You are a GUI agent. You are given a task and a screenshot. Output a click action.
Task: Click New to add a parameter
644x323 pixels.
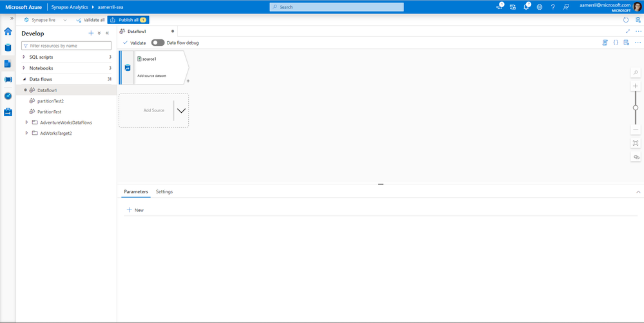pyautogui.click(x=135, y=210)
